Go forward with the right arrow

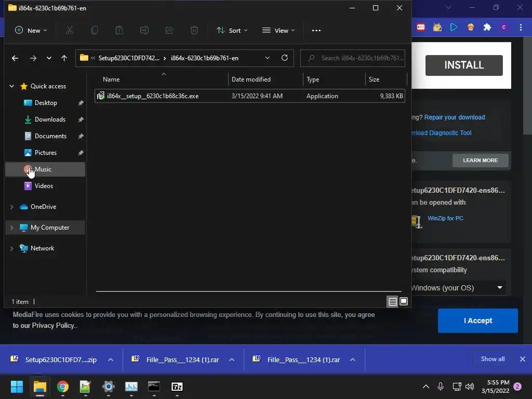coord(33,58)
